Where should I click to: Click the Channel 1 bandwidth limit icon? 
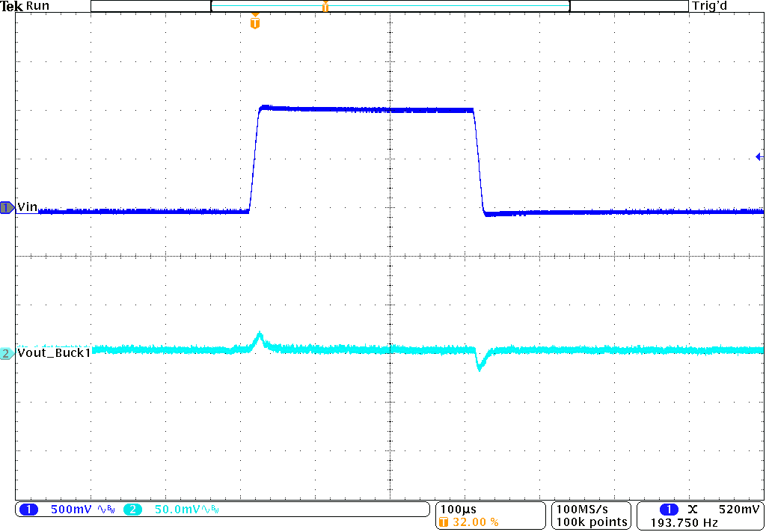tap(110, 508)
